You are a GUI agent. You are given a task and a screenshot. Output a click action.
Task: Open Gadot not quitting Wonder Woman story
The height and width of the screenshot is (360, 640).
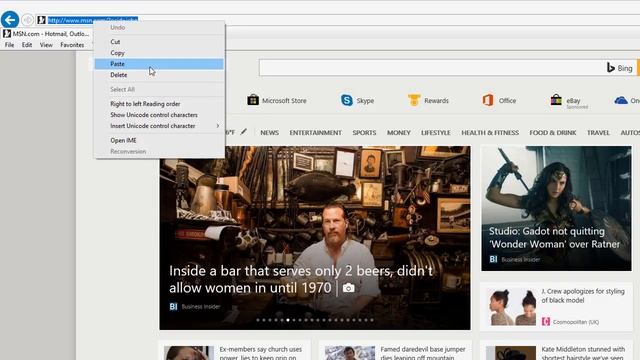pyautogui.click(x=554, y=237)
